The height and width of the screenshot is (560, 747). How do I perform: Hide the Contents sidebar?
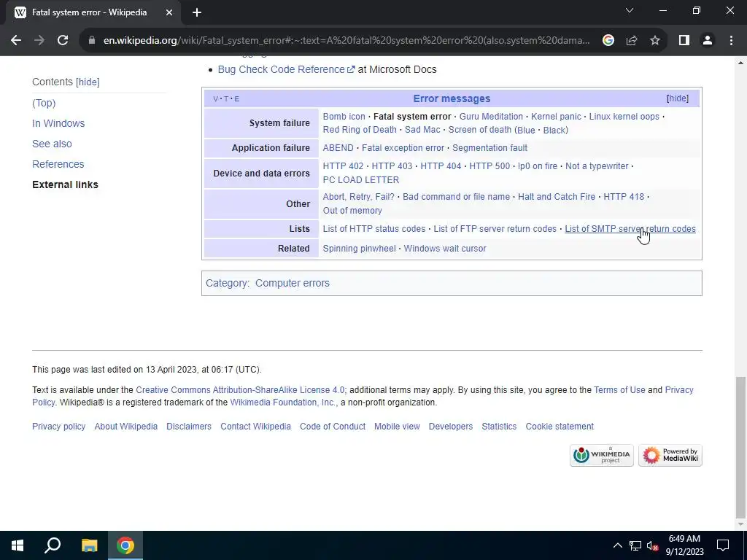88,82
